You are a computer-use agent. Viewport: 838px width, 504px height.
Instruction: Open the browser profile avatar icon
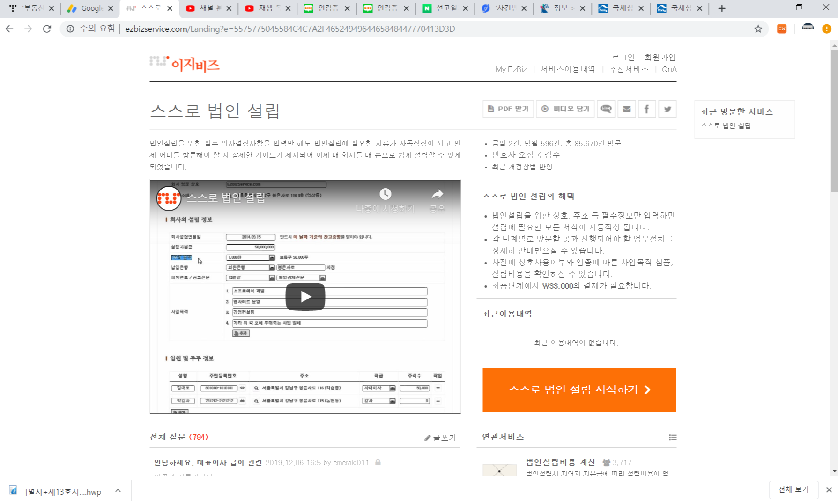point(808,28)
